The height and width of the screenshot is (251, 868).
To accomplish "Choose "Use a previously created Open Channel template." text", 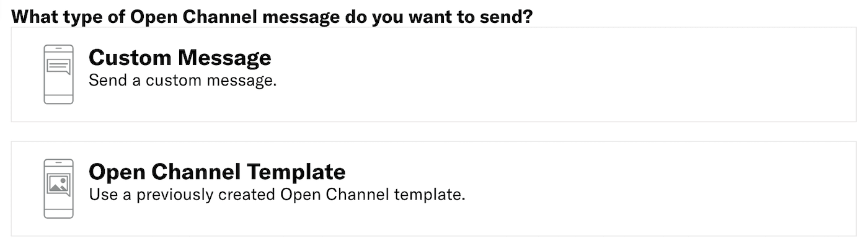I will (x=277, y=195).
